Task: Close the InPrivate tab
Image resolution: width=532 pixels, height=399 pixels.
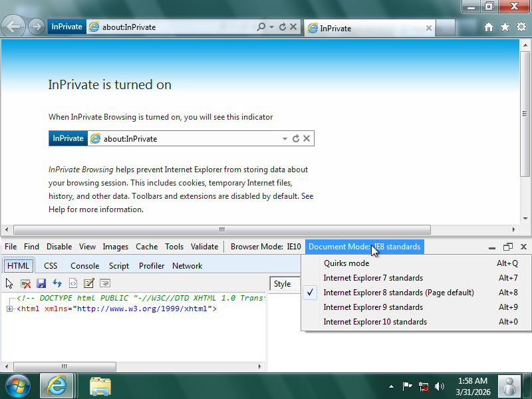Action: pos(429,28)
